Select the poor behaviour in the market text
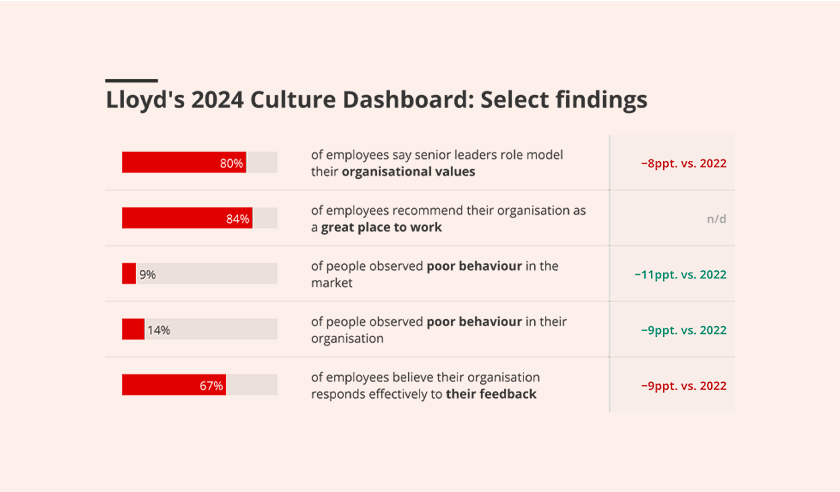The height and width of the screenshot is (492, 840). (x=434, y=274)
